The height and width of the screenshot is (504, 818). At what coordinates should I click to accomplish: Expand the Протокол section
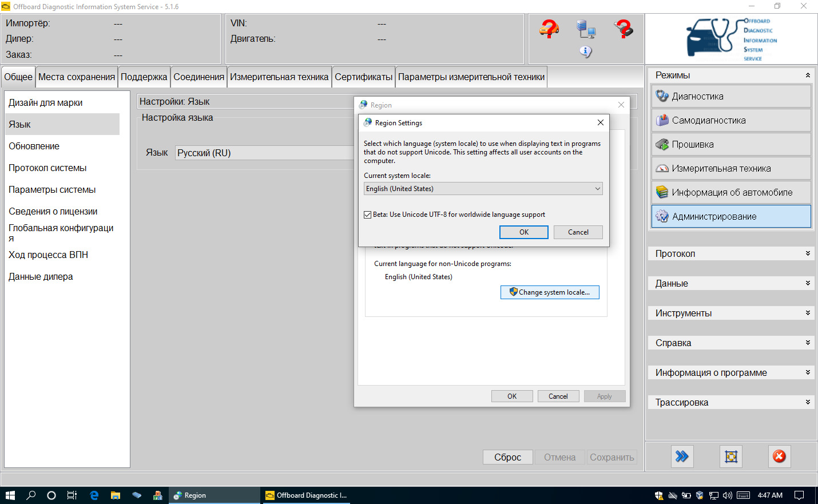coord(808,253)
